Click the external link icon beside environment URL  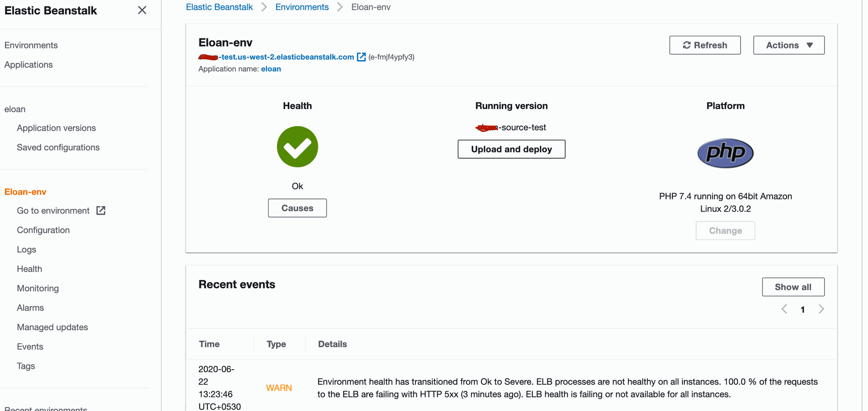361,57
